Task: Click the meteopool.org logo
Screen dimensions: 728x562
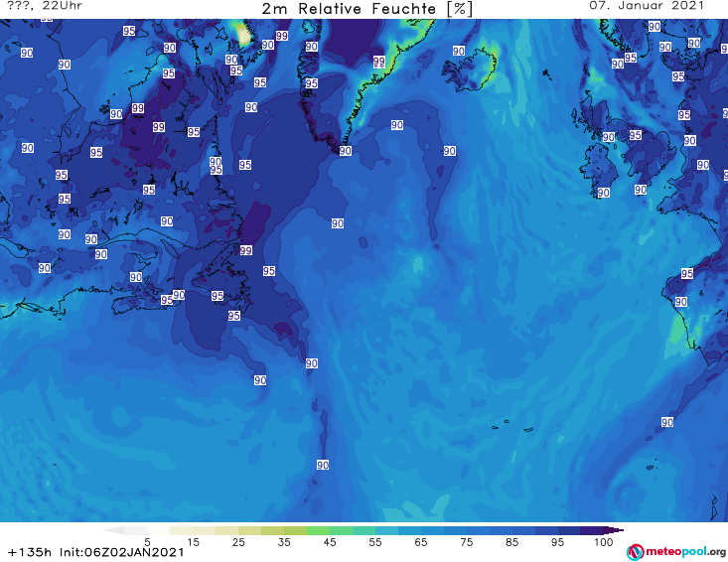Action: 676,552
